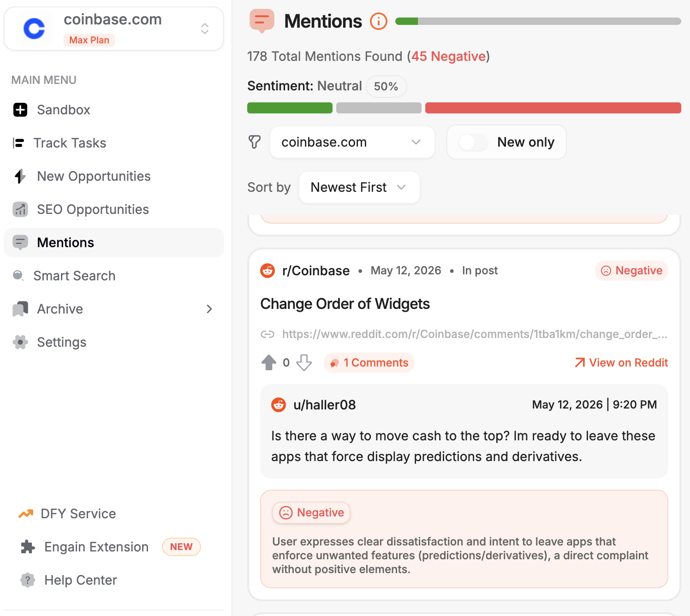Select Mentions in the sidebar
Viewport: 690px width, 616px height.
pos(114,243)
